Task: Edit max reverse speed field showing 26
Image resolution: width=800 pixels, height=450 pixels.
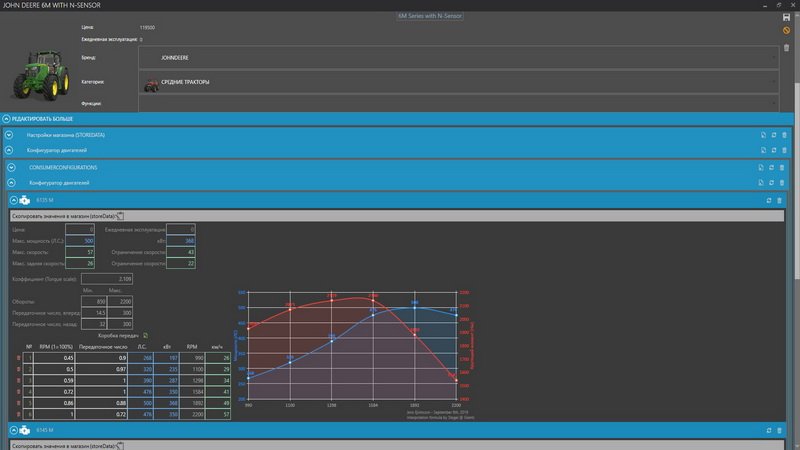Action: pos(80,263)
